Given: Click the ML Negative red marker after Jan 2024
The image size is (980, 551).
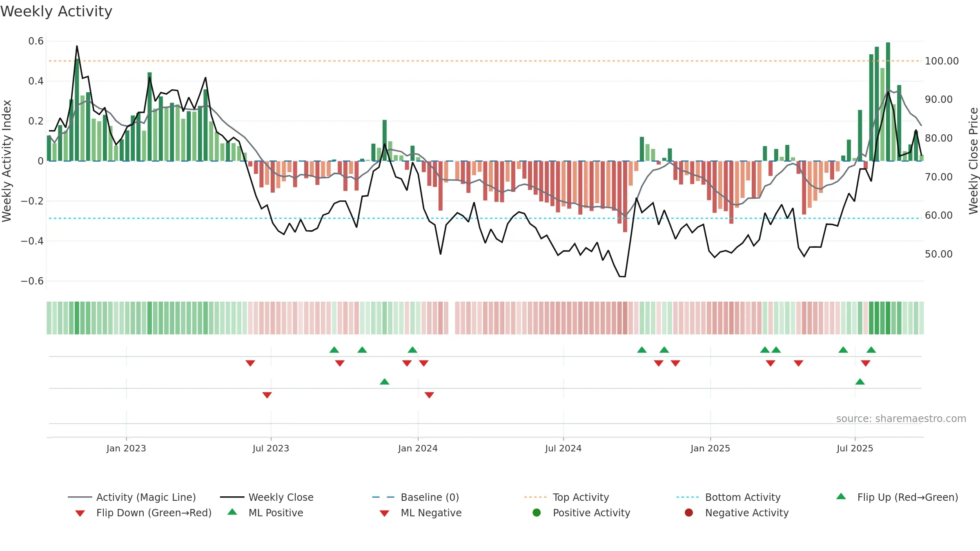Looking at the screenshot, I should click(429, 395).
